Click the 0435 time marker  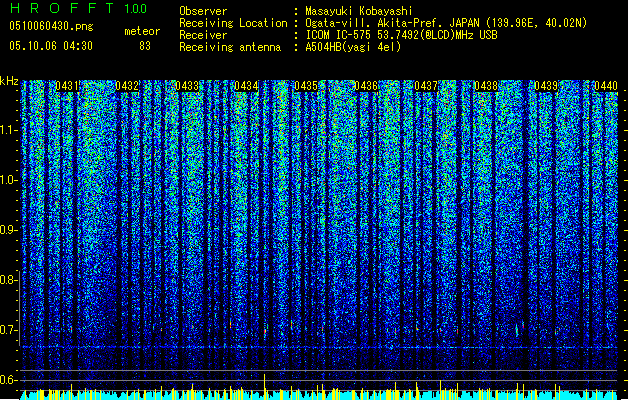click(306, 86)
